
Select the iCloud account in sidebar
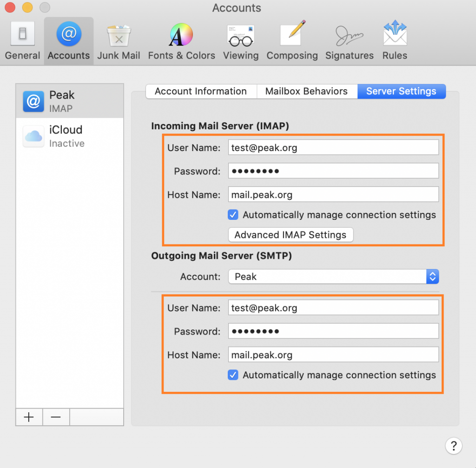70,136
